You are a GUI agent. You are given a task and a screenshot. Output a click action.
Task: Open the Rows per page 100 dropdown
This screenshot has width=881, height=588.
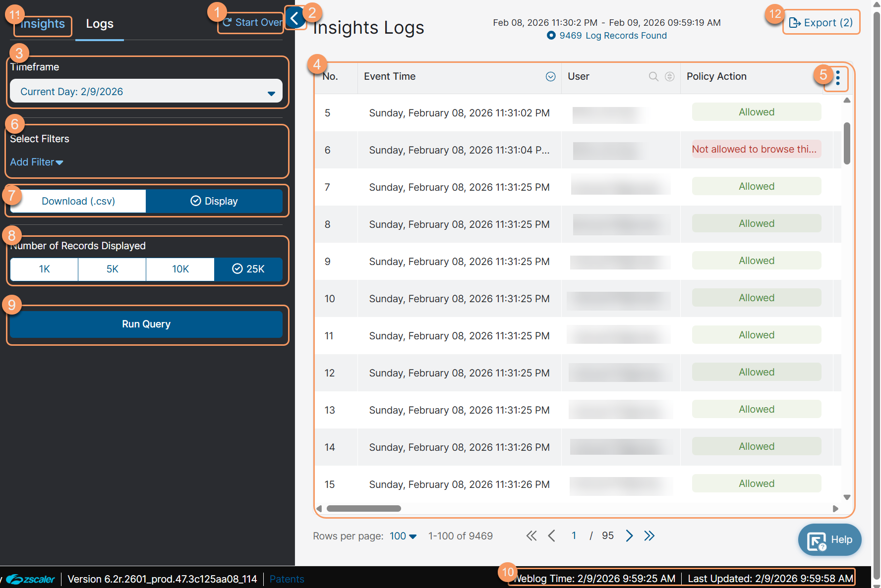point(403,536)
